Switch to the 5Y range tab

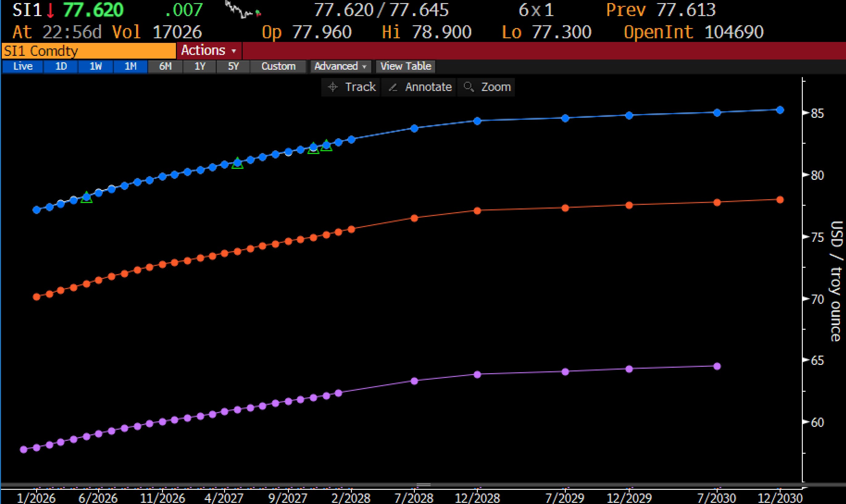point(233,66)
